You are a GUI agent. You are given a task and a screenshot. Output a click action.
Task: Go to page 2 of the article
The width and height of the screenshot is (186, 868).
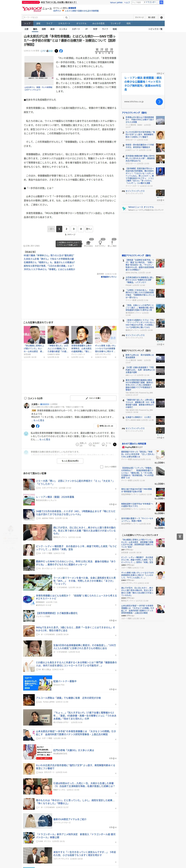coord(66,229)
